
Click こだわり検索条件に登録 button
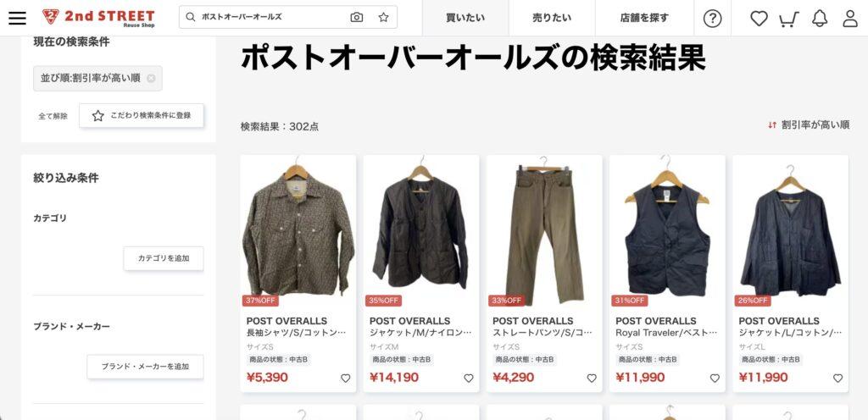coord(142,115)
